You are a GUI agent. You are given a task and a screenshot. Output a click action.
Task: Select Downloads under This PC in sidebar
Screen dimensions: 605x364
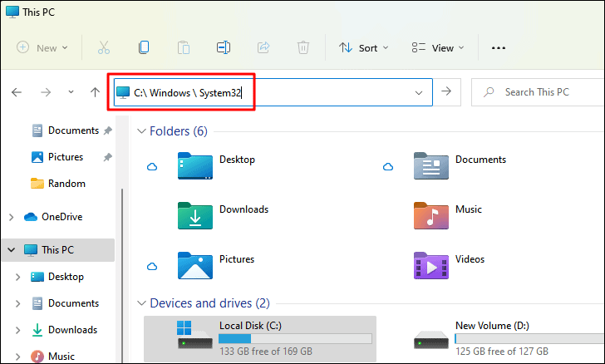(x=64, y=330)
